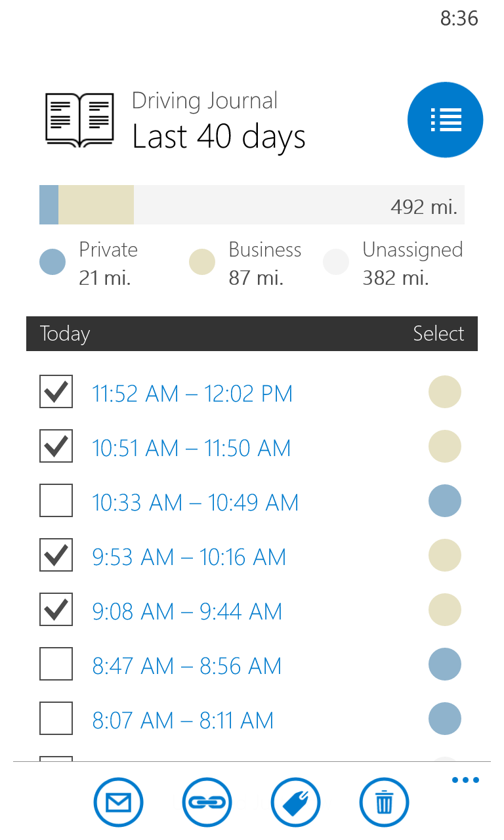504x840 pixels.
Task: Click the blue Private legend circle
Action: (52, 262)
